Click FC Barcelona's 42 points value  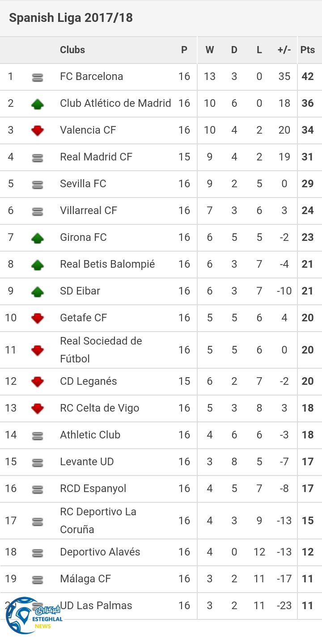coord(308,76)
